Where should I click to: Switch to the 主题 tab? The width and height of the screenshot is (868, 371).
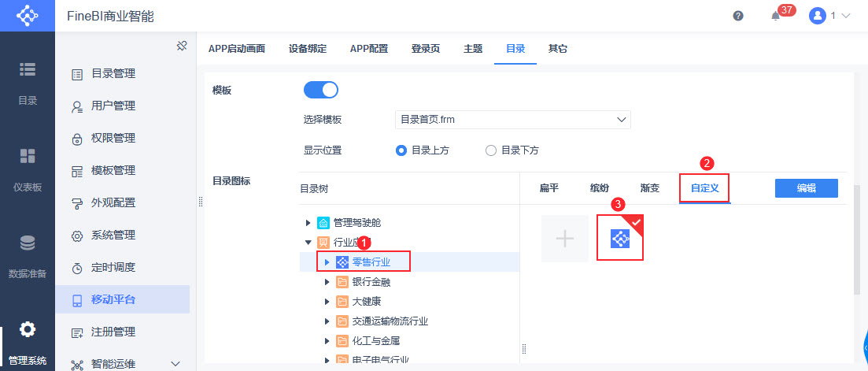click(473, 49)
